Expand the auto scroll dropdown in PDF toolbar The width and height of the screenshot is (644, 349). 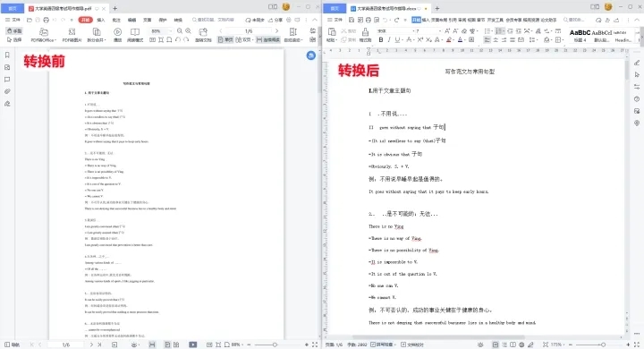tap(302, 40)
